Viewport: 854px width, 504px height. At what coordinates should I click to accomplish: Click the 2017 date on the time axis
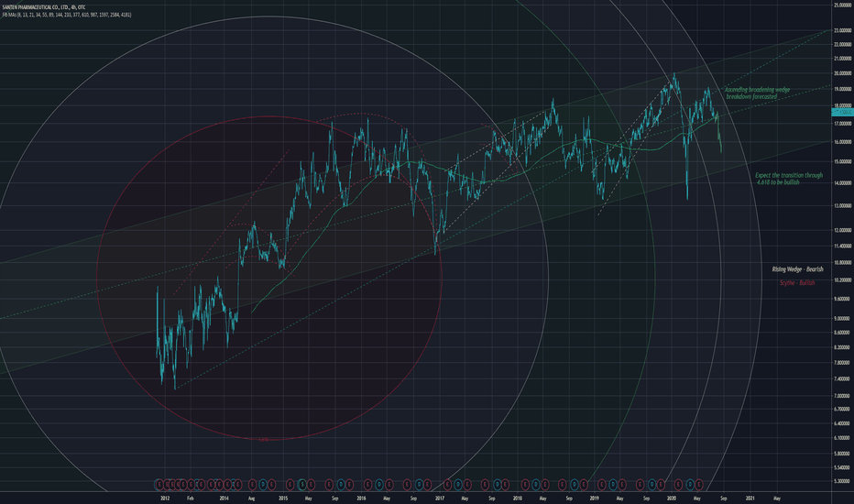(440, 498)
